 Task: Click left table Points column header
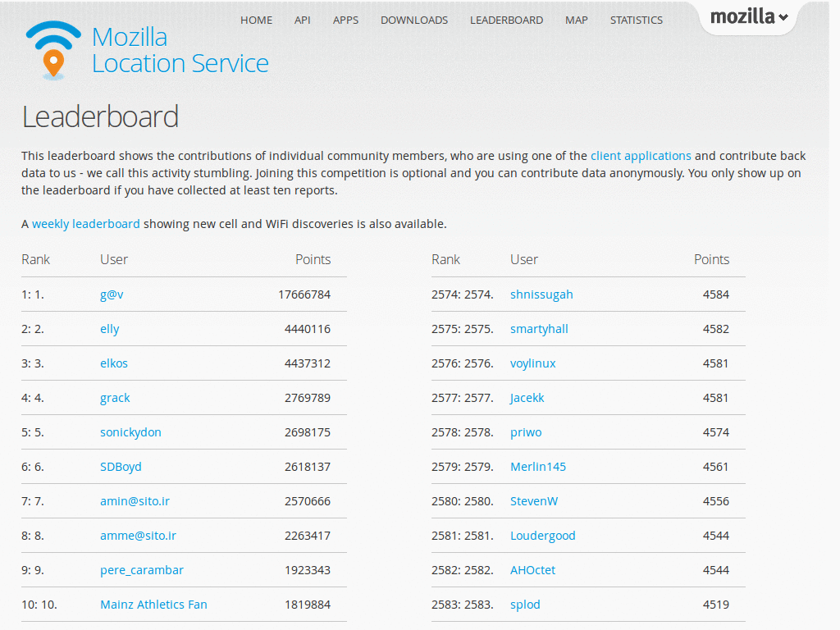coord(313,259)
